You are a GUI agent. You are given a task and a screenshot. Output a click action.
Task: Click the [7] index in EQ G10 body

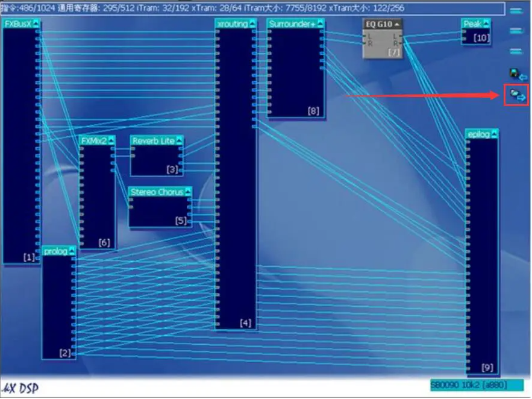click(x=394, y=52)
